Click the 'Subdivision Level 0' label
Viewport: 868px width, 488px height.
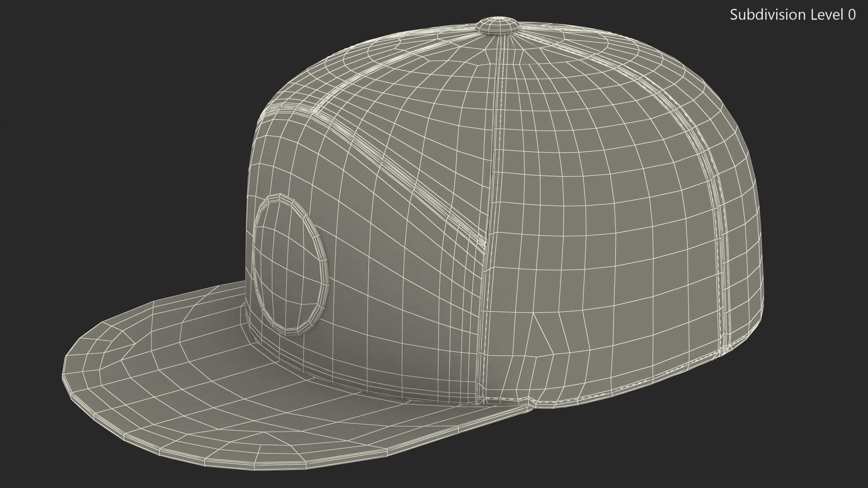pos(793,15)
